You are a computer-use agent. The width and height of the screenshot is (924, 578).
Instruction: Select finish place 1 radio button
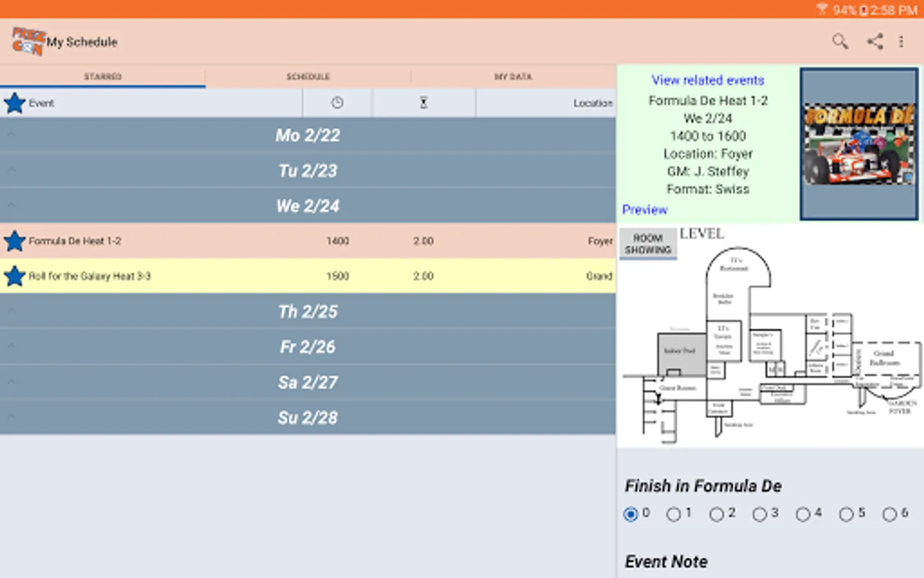pos(673,514)
